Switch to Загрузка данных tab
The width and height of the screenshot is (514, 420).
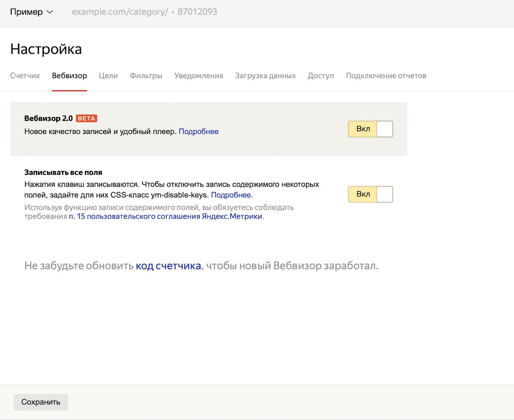(265, 76)
